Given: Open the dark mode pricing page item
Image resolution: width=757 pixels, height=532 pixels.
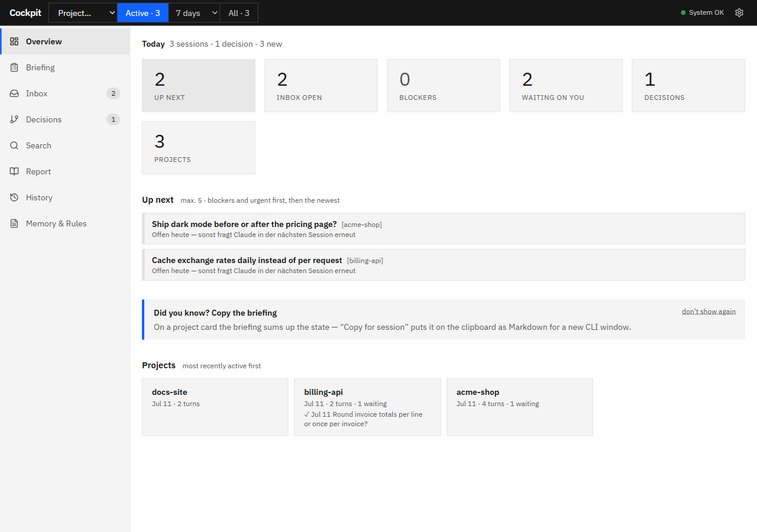Looking at the screenshot, I should pyautogui.click(x=444, y=229).
